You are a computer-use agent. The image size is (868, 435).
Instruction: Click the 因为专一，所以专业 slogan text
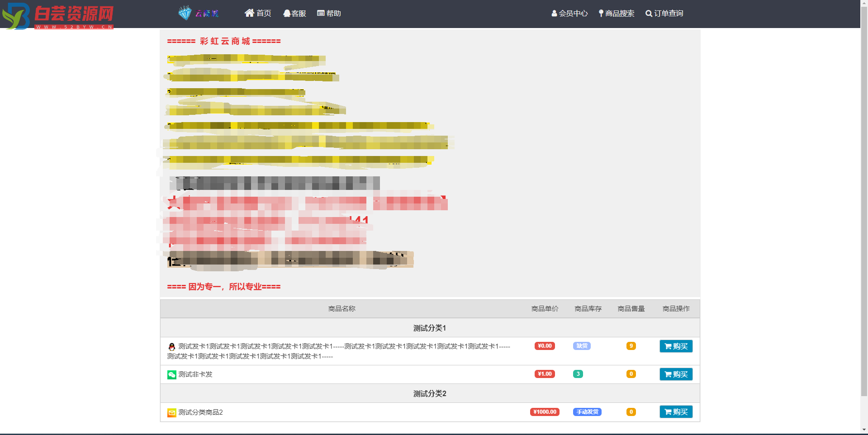[224, 287]
